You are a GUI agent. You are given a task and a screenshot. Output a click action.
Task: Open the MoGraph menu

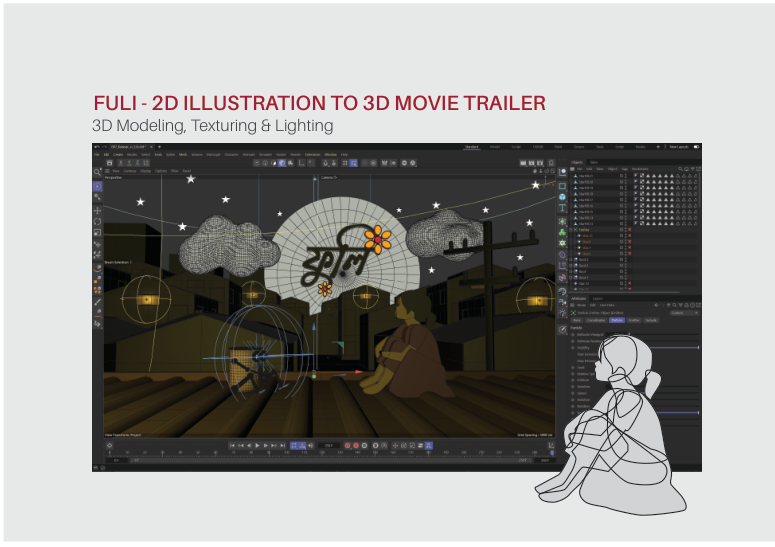pyautogui.click(x=214, y=155)
